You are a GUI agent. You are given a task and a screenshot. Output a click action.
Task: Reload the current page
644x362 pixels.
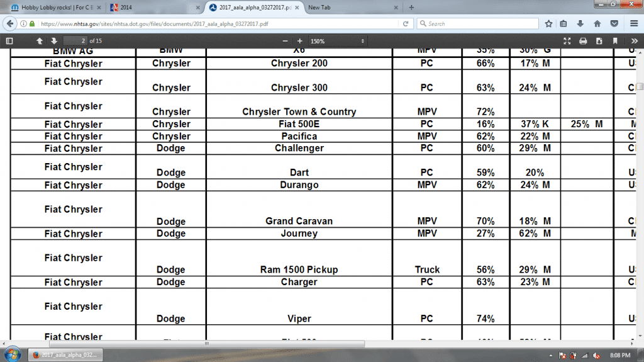[406, 24]
